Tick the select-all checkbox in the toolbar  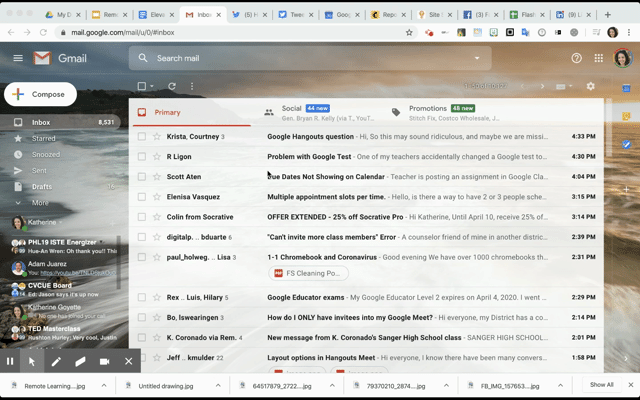(x=142, y=86)
